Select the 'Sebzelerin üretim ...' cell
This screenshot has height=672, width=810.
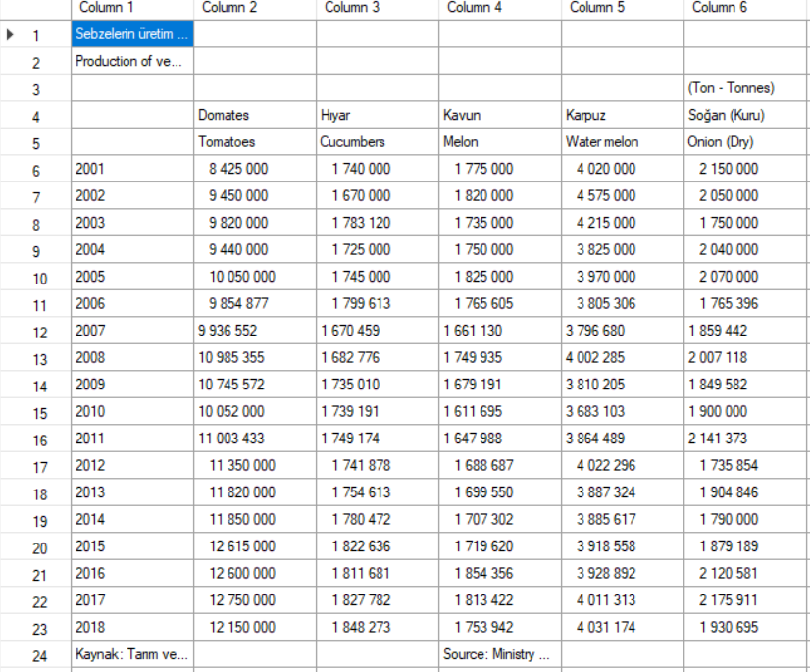click(132, 34)
